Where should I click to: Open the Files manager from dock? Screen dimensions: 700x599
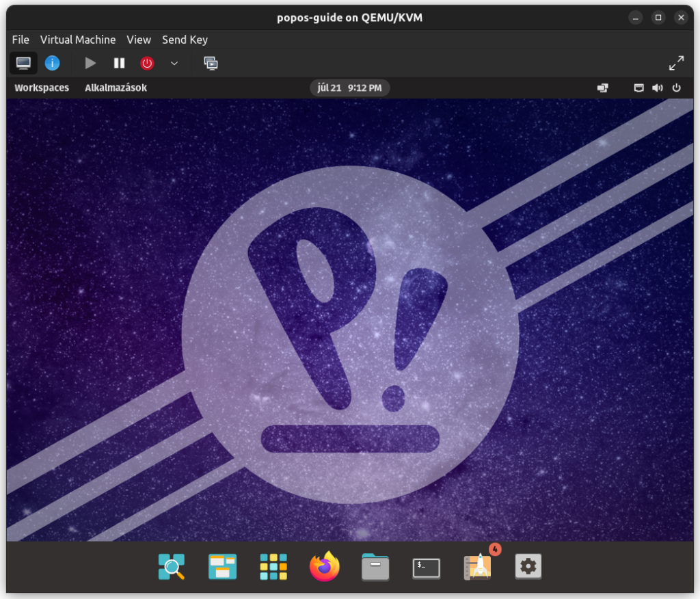point(375,567)
